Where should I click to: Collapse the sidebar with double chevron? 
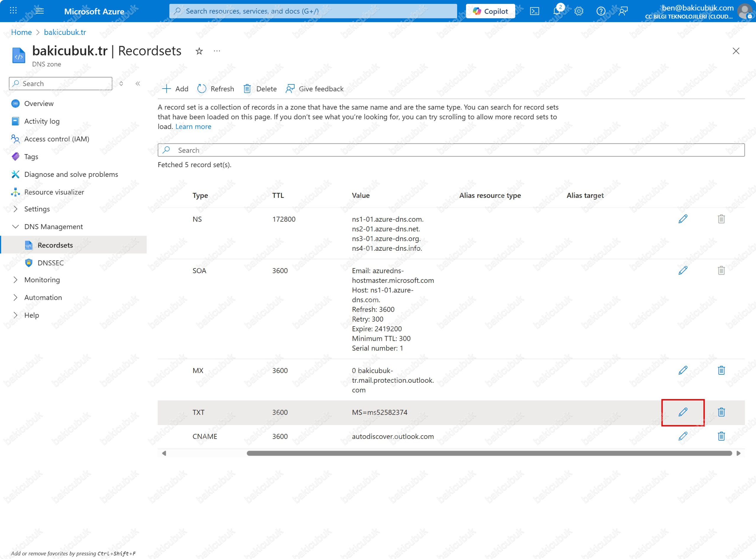coord(138,84)
